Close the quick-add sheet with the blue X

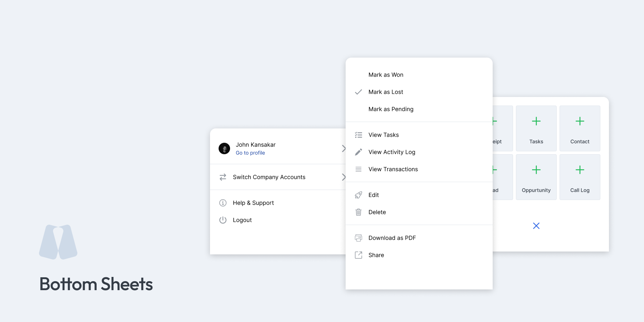pos(536,226)
